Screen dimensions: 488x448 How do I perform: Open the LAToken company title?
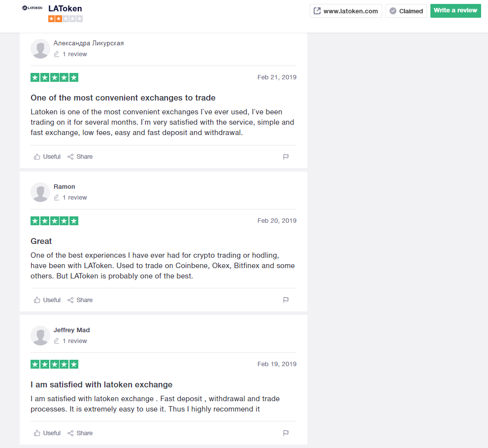[65, 8]
